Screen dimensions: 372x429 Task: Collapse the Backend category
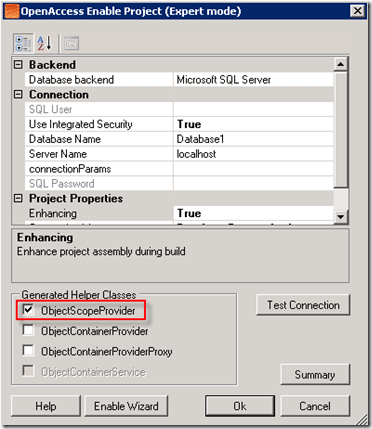18,65
